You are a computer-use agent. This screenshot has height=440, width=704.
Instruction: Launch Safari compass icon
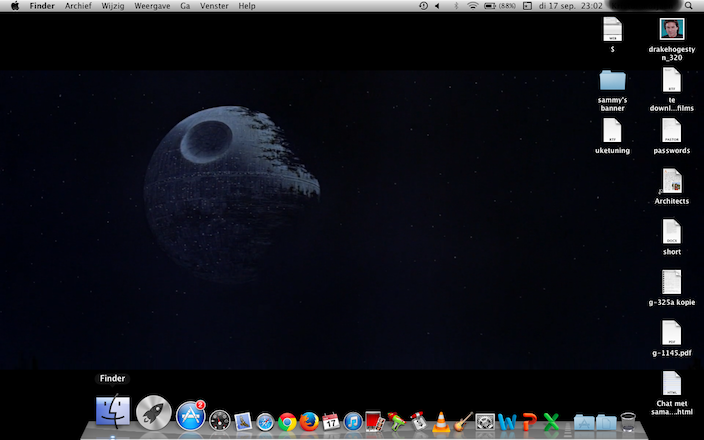(265, 422)
